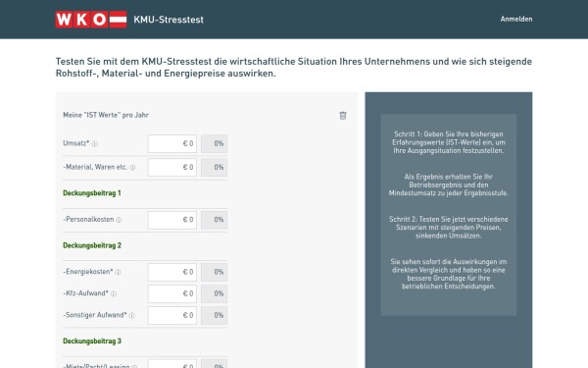This screenshot has height=368, width=588.
Task: Delete IST values with trash icon
Action: click(343, 116)
